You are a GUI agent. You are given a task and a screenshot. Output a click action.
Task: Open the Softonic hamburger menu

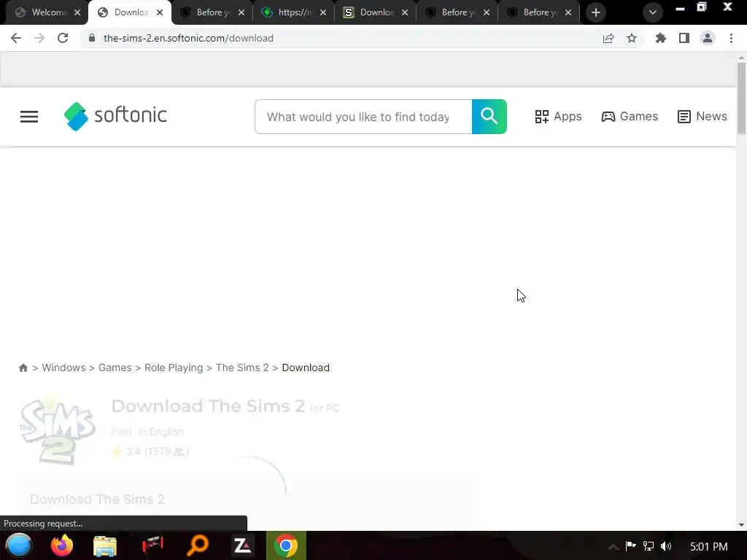click(29, 117)
